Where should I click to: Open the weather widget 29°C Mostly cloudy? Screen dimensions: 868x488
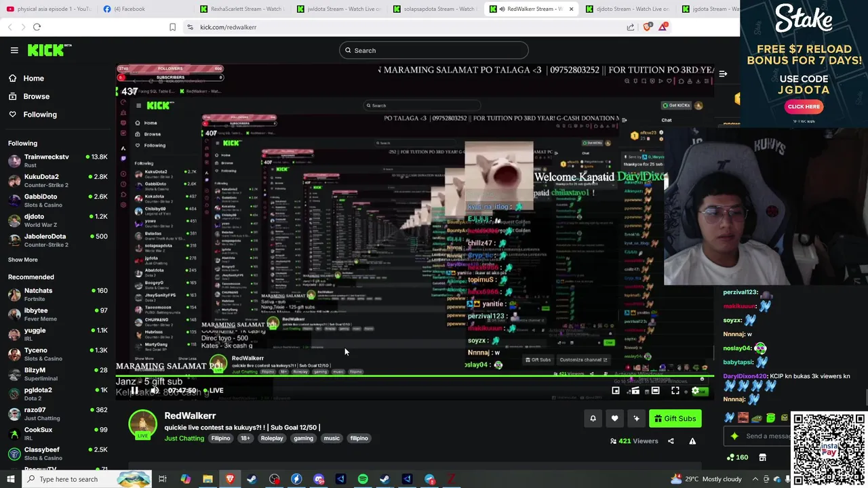pos(706,479)
